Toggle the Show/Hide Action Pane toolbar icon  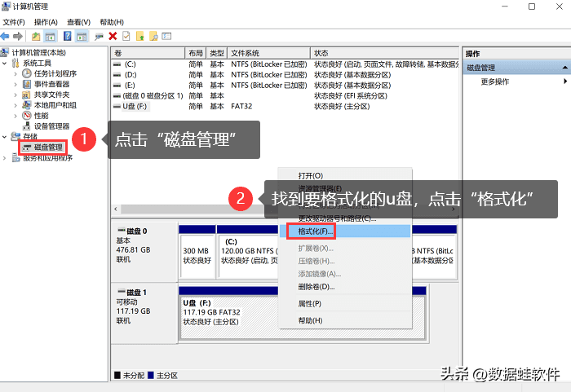(82, 37)
